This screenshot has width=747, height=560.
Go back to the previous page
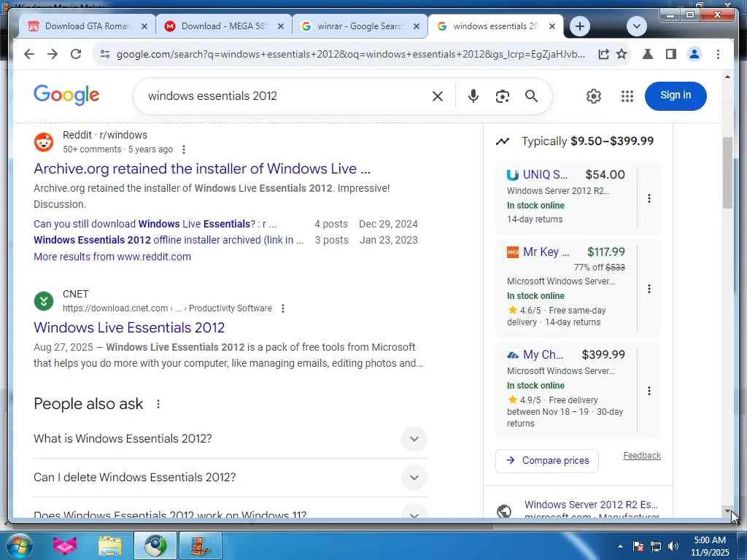29,54
